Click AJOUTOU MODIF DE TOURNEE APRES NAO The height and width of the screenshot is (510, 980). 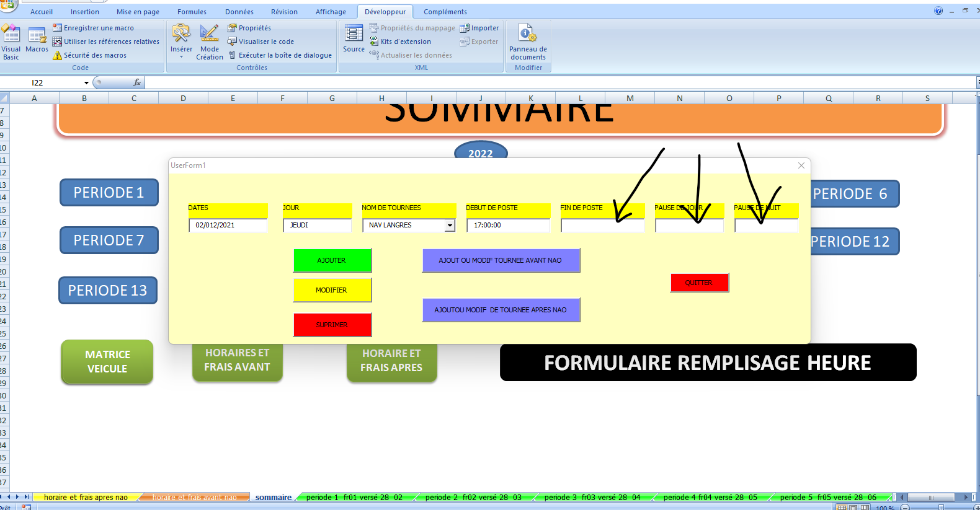501,310
